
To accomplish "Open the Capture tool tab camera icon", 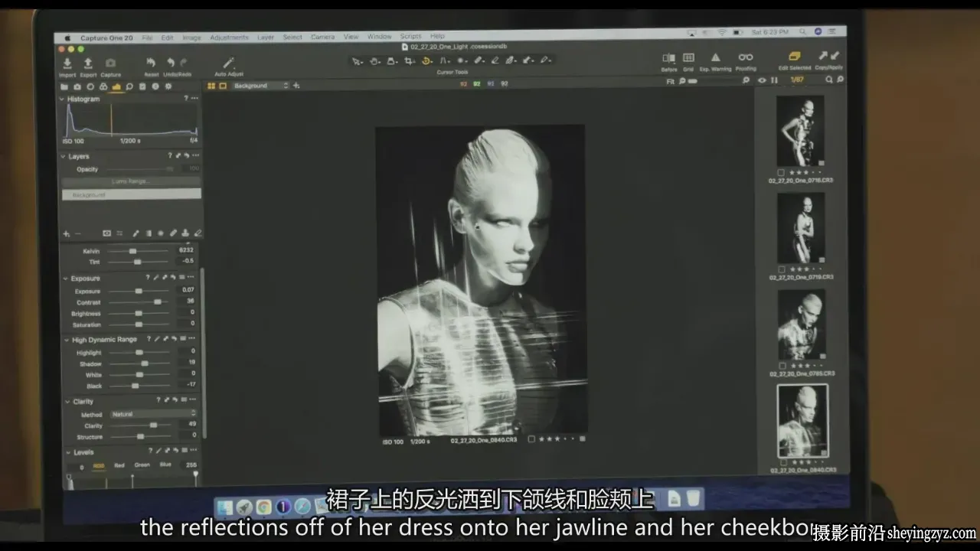I will coord(77,86).
